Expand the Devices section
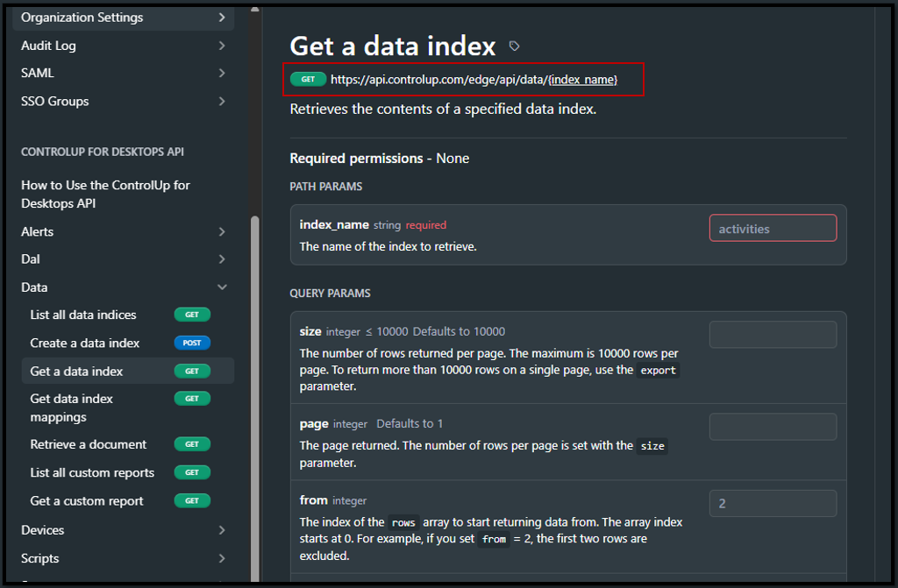Image resolution: width=898 pixels, height=588 pixels. [123, 530]
